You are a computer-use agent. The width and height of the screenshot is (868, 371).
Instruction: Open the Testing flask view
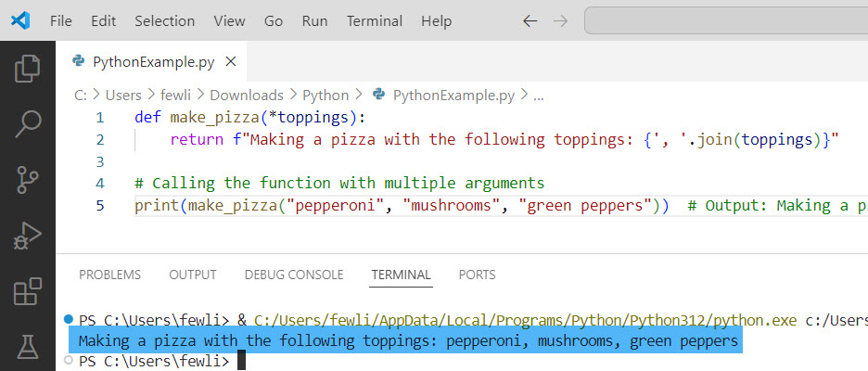coord(28,347)
